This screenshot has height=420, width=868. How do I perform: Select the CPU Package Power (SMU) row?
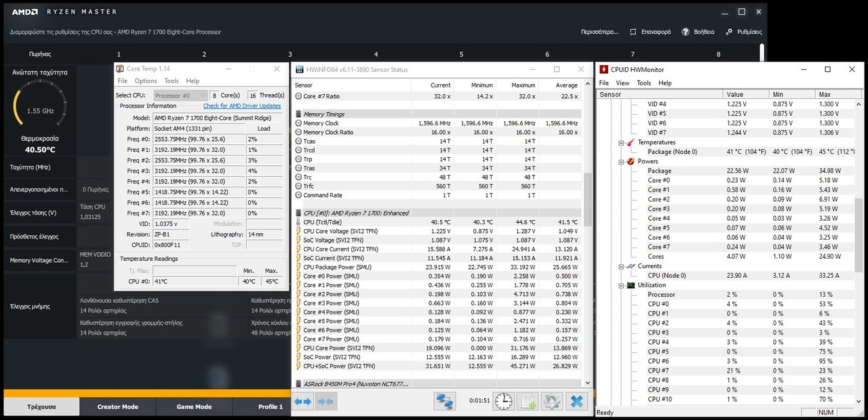pos(437,267)
